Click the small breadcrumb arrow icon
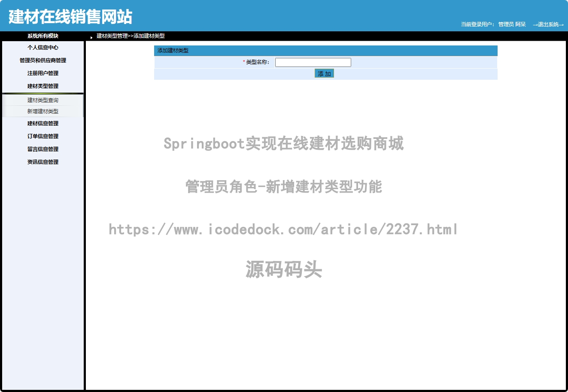568x392 pixels. pyautogui.click(x=91, y=37)
